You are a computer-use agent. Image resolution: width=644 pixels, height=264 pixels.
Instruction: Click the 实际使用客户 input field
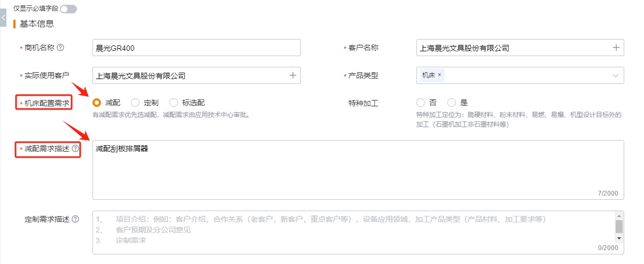[x=197, y=75]
